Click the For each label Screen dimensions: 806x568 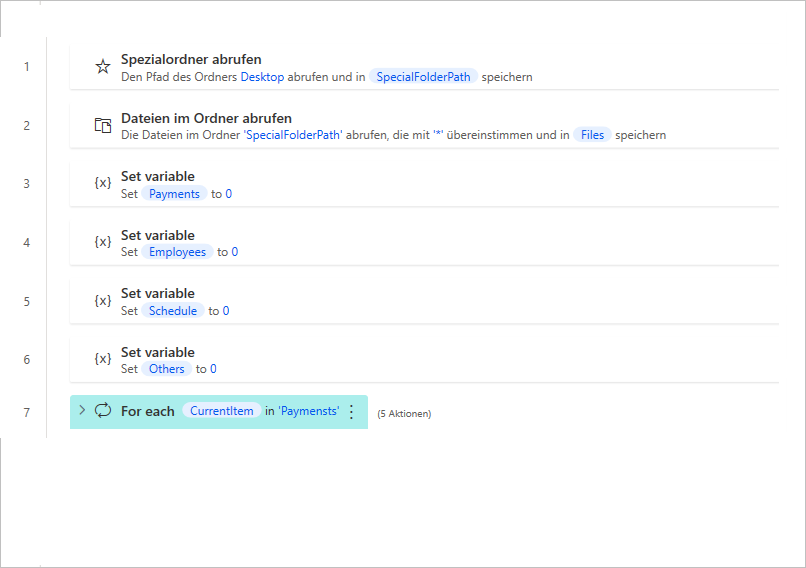coord(148,411)
